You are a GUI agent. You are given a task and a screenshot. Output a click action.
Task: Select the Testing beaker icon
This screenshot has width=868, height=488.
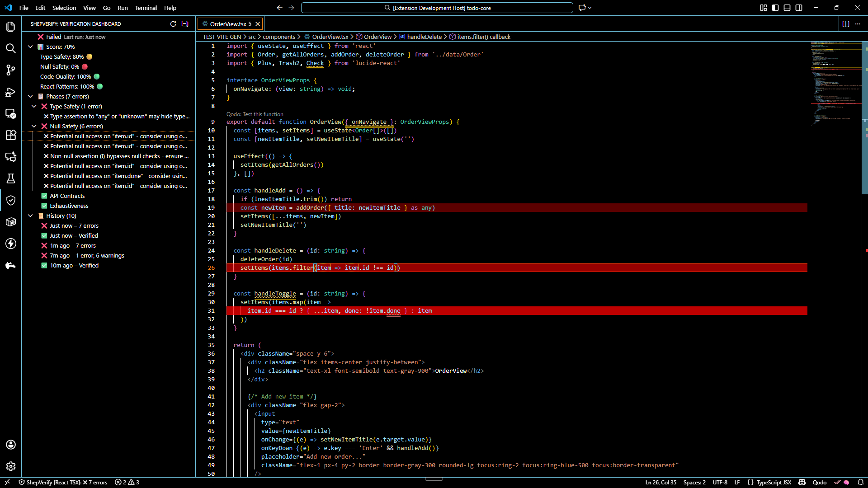click(x=11, y=178)
